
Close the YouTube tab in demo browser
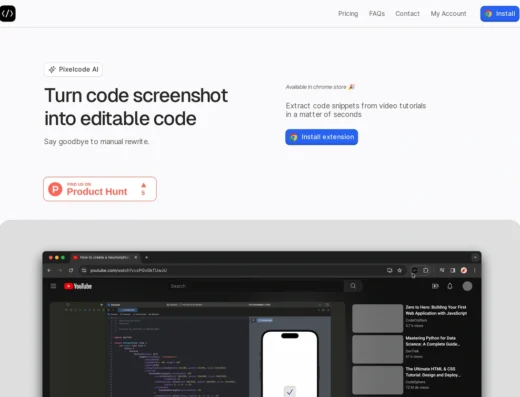click(x=136, y=257)
